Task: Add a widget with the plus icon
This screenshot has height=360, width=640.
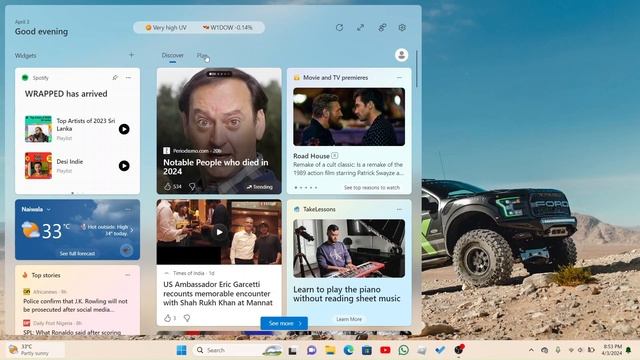Action: (x=131, y=55)
